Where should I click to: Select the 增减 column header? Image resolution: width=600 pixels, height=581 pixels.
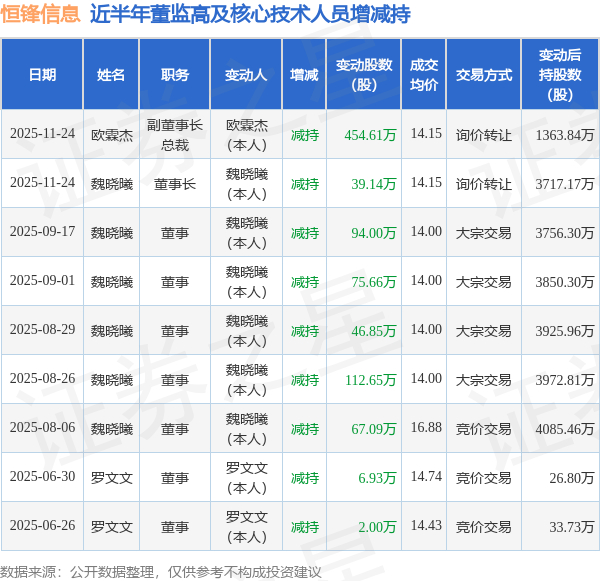tap(304, 75)
